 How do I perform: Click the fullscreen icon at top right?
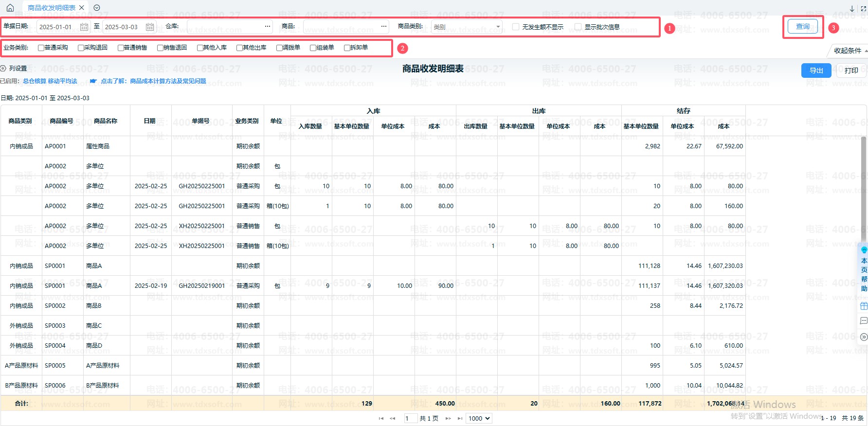[864, 8]
